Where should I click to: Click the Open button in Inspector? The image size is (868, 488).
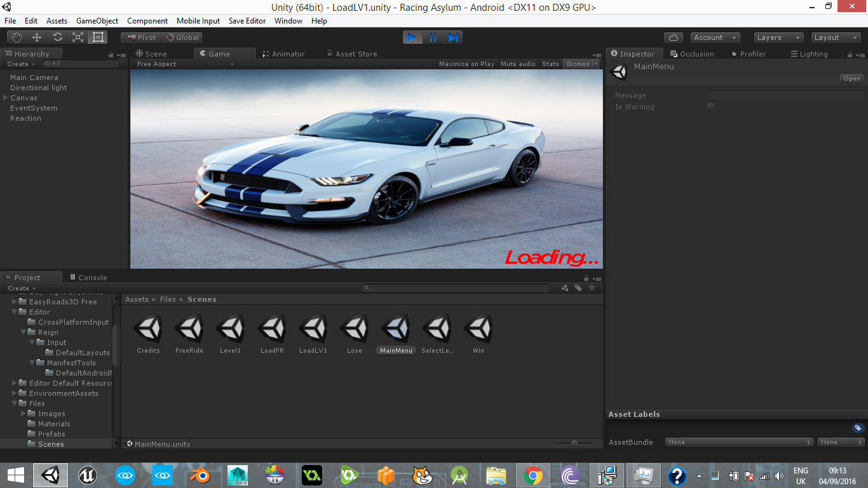point(851,79)
